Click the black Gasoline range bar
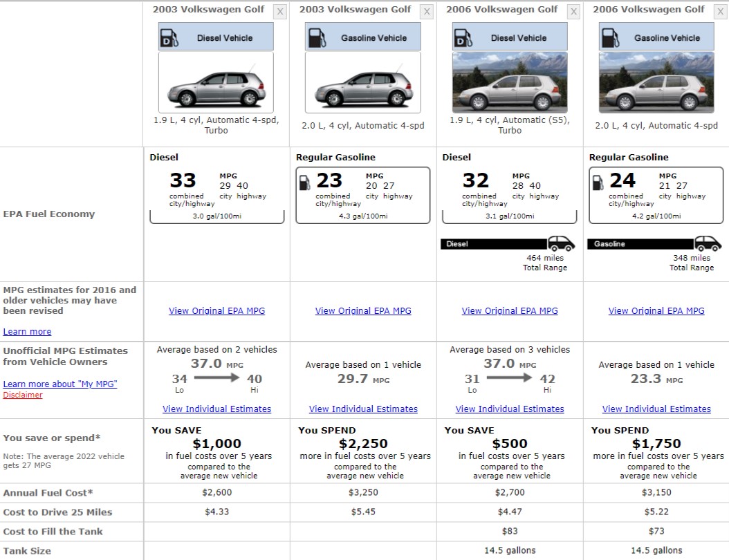 pos(640,244)
